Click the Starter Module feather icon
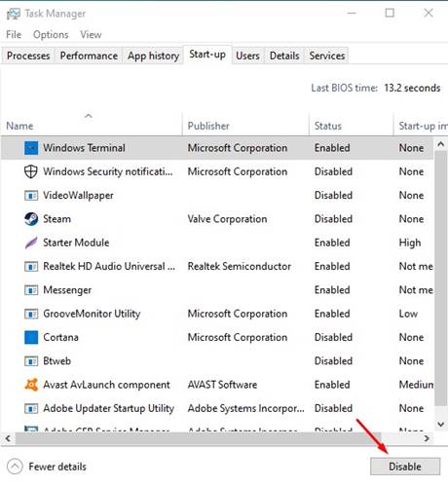 tap(31, 243)
